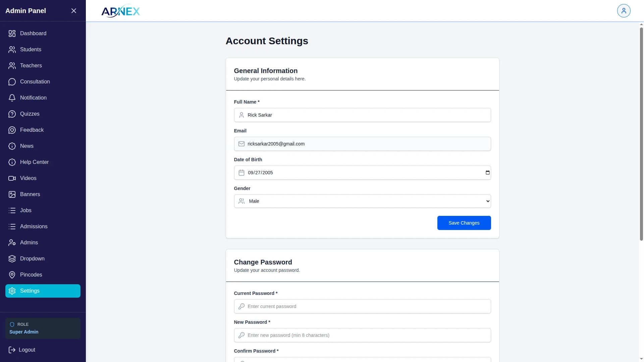Open the Gender dropdown
This screenshot has height=362, width=644.
[x=362, y=201]
